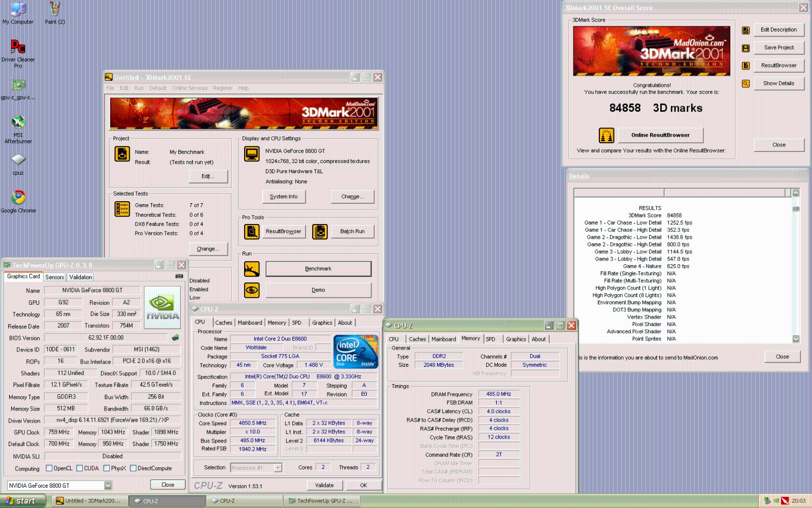The width and height of the screenshot is (812, 508).
Task: Click Change... button under display settings
Action: (353, 197)
